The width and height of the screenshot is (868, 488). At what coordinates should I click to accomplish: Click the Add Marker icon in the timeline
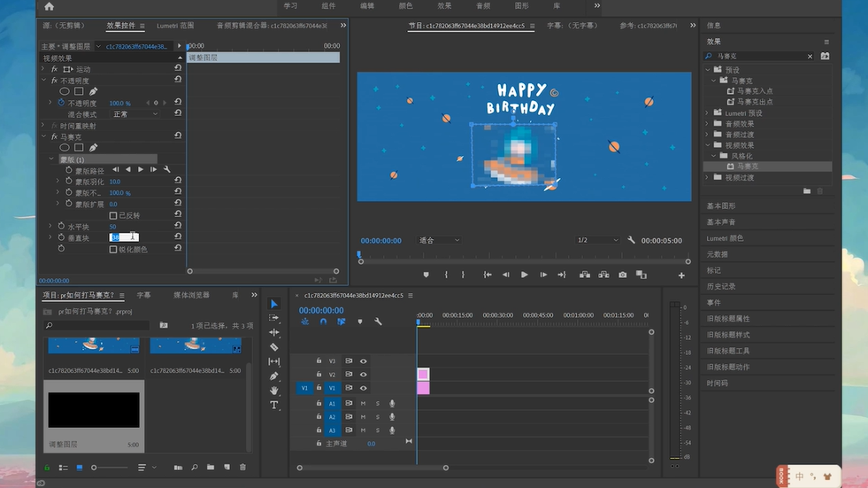pyautogui.click(x=360, y=321)
